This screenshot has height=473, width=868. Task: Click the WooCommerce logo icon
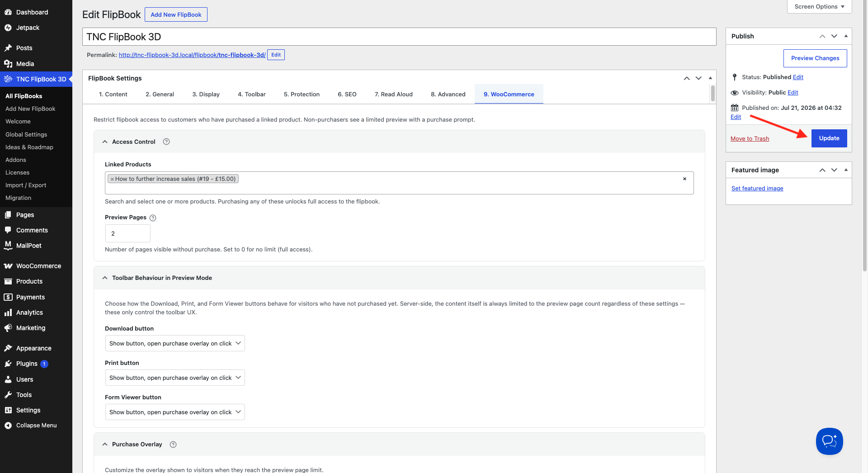[8, 266]
